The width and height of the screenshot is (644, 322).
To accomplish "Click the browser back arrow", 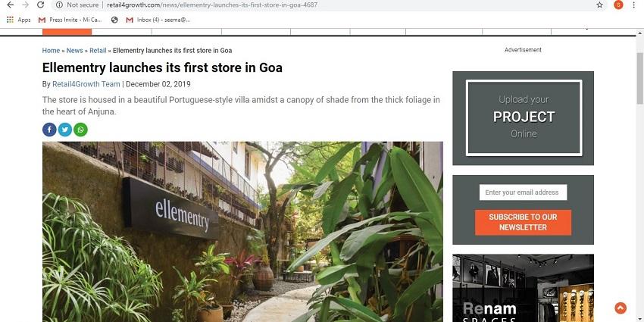I will (x=11, y=5).
